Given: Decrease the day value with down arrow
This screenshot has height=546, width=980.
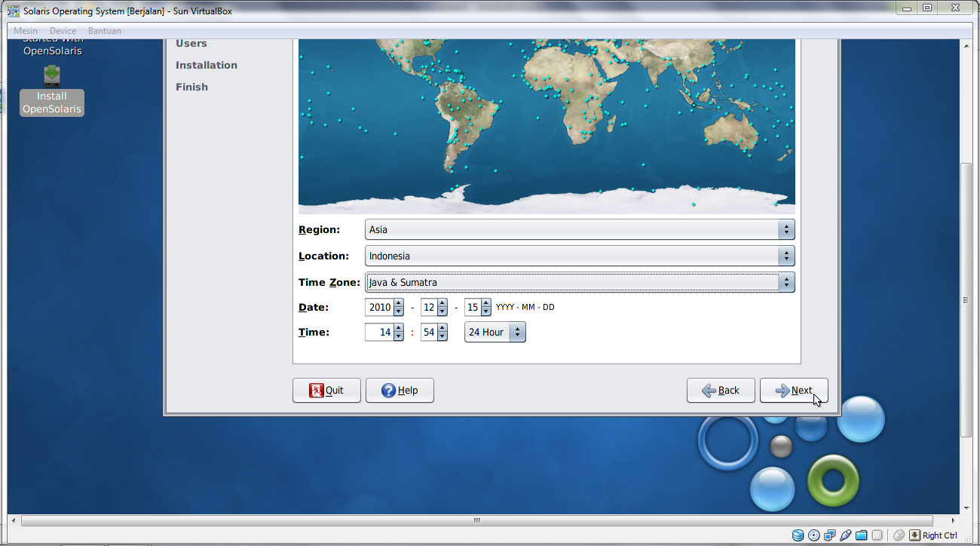Looking at the screenshot, I should [486, 311].
